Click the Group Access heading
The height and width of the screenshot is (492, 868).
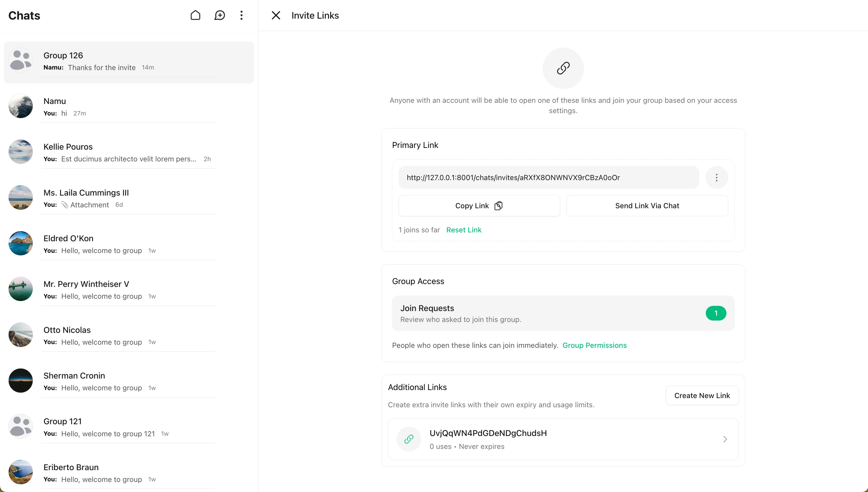coord(418,281)
